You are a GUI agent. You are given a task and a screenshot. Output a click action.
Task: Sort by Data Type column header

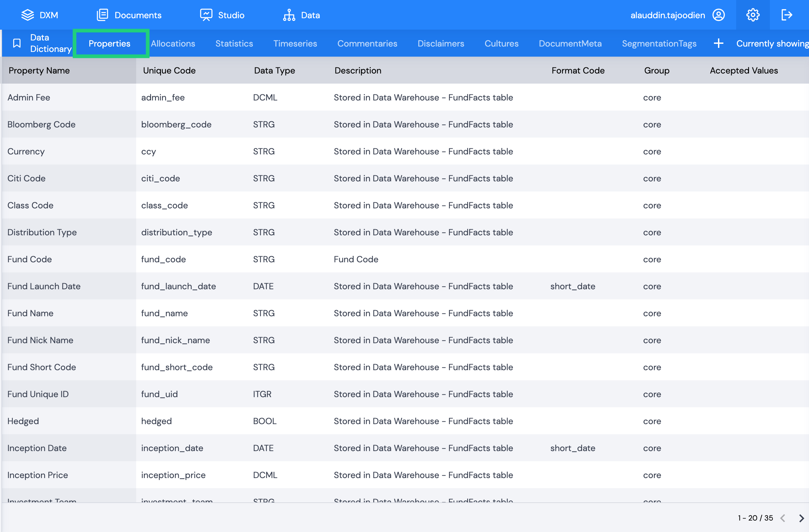pos(274,70)
